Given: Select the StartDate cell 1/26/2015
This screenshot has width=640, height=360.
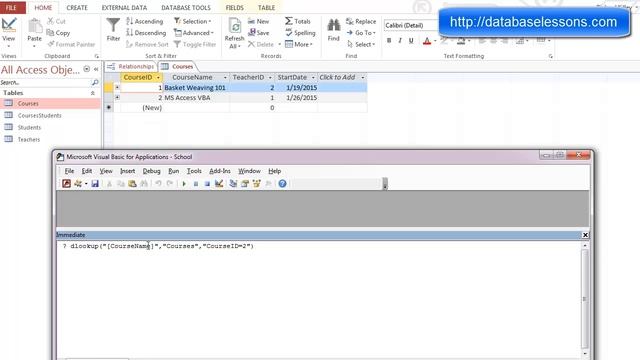Looking at the screenshot, I should (x=296, y=98).
